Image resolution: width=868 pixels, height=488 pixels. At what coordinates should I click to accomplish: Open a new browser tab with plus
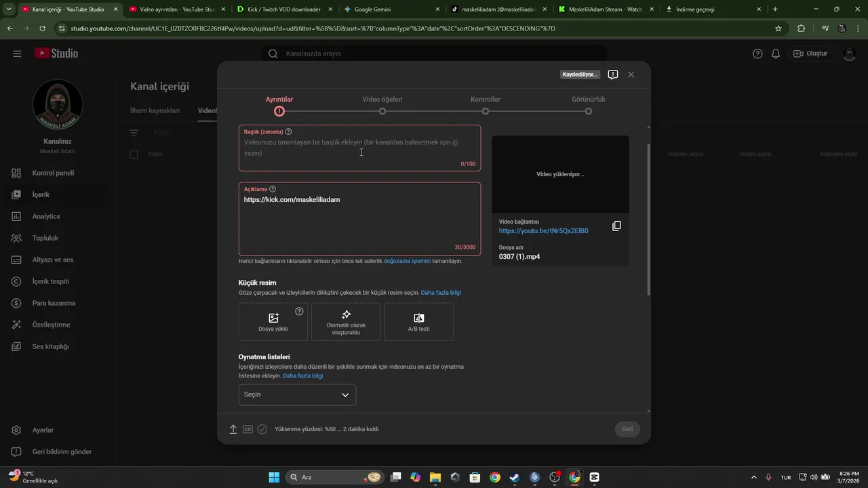775,9
